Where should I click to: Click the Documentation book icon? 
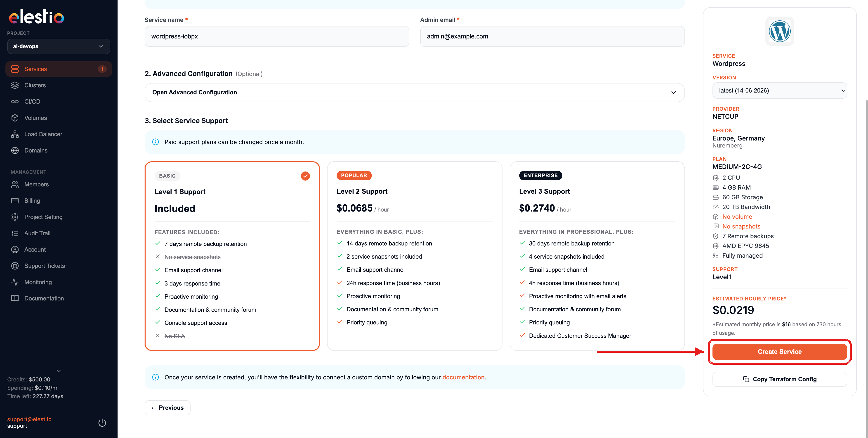(x=15, y=298)
